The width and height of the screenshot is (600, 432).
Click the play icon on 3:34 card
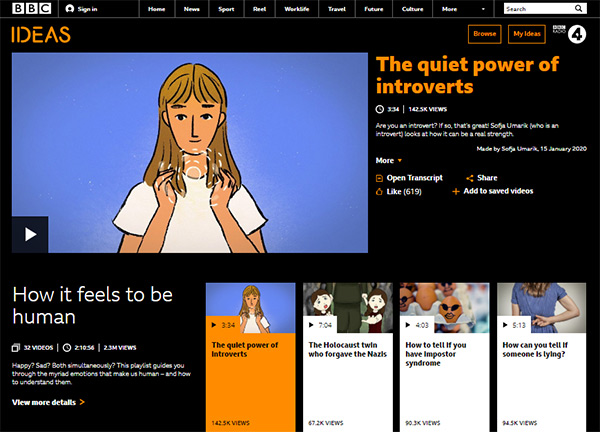click(x=214, y=325)
